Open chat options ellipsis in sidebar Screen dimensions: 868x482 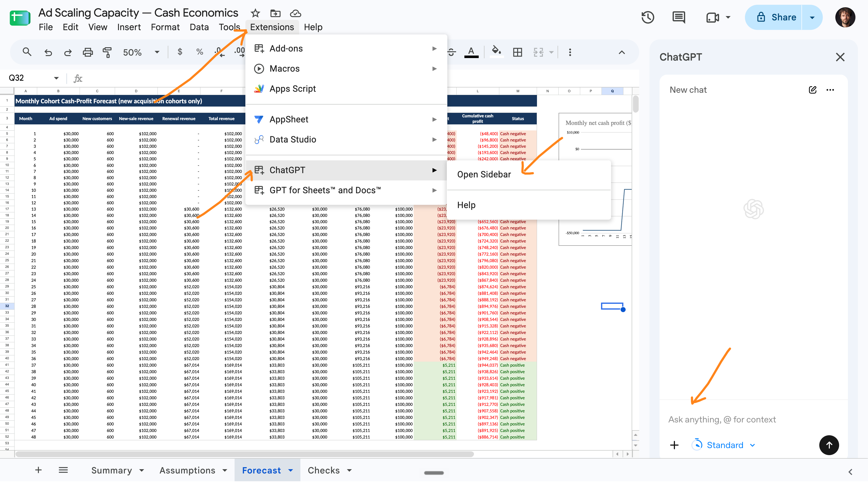830,90
